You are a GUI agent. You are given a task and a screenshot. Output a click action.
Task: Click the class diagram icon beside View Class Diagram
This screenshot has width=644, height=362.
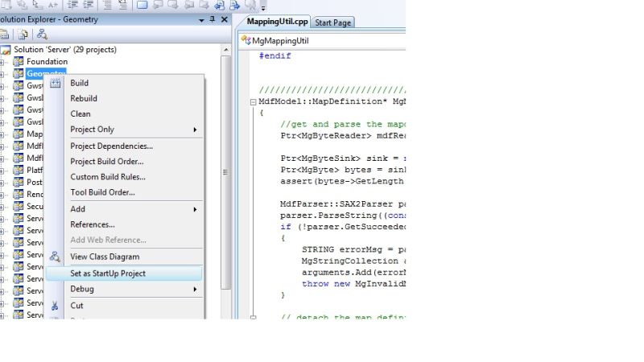point(55,257)
